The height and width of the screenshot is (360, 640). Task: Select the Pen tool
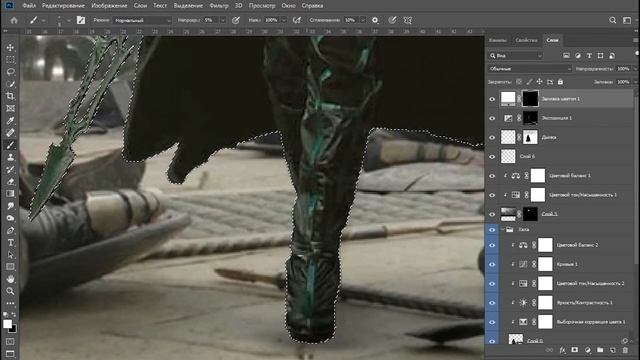pyautogui.click(x=10, y=230)
